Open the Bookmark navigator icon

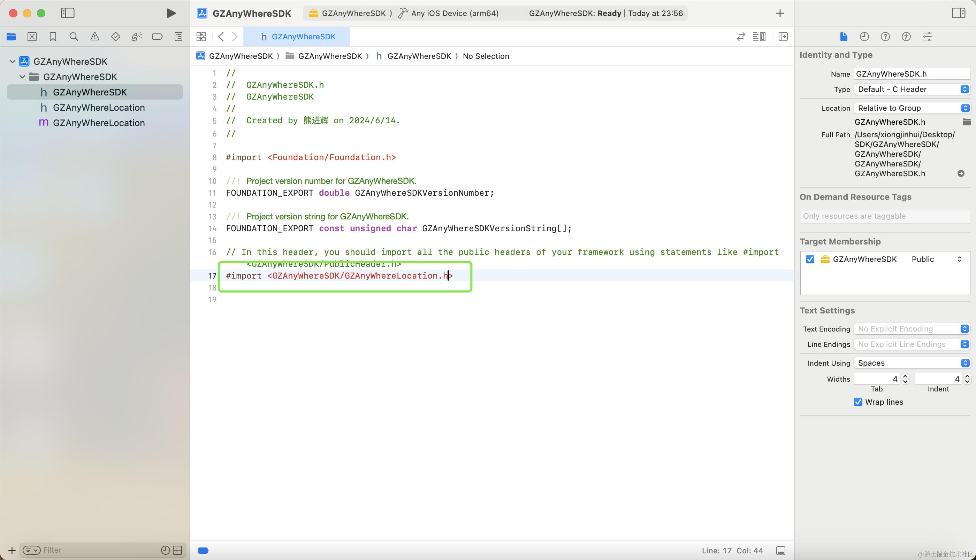(53, 37)
